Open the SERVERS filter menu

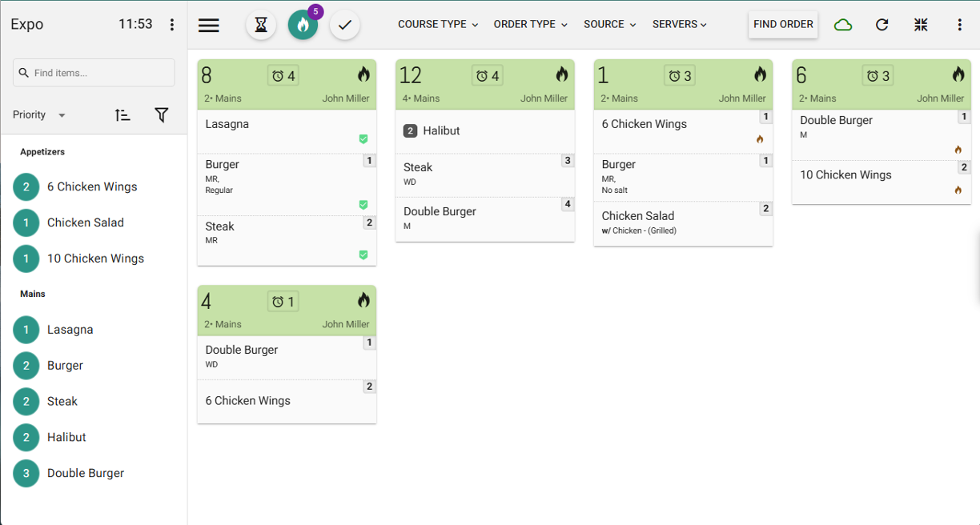click(x=680, y=25)
